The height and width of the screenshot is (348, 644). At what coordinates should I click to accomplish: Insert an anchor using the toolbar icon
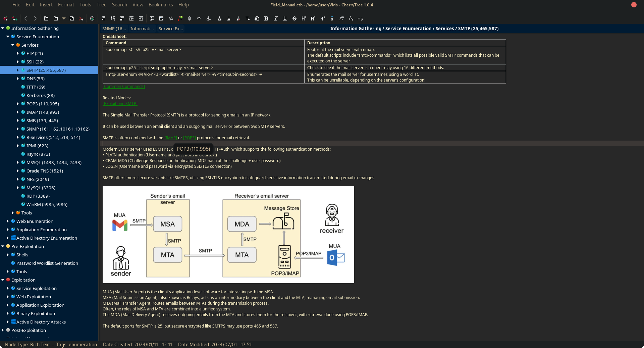208,19
